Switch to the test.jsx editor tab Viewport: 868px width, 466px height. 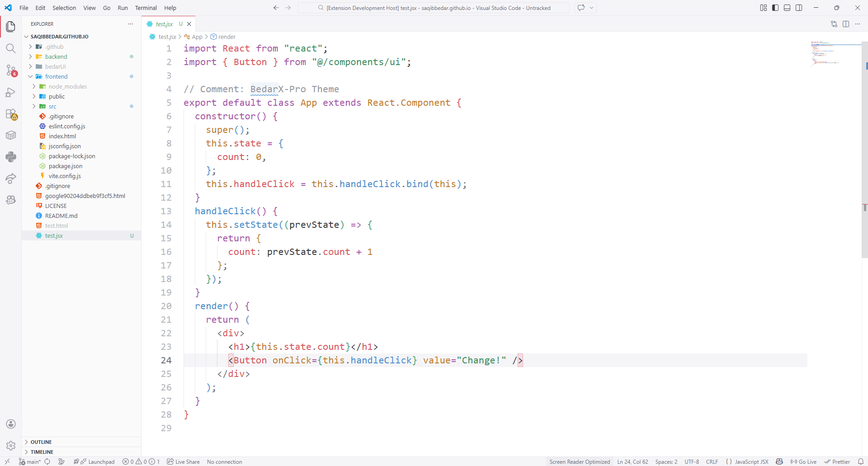[164, 24]
